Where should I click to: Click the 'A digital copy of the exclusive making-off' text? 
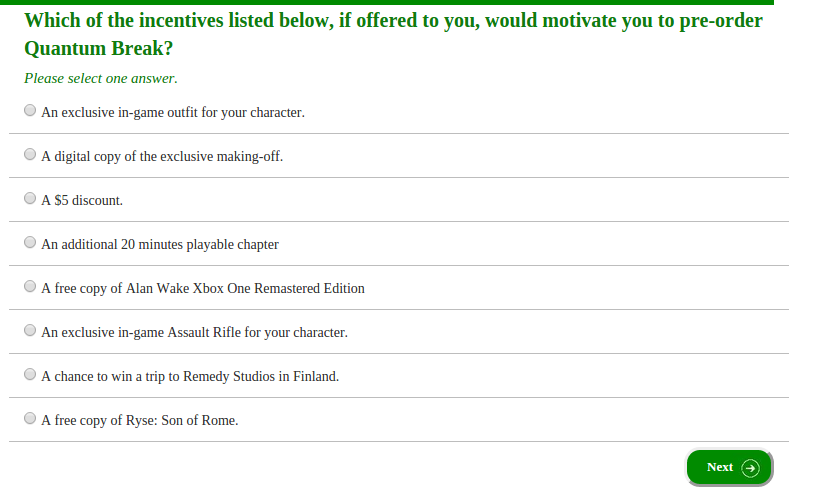tap(162, 157)
